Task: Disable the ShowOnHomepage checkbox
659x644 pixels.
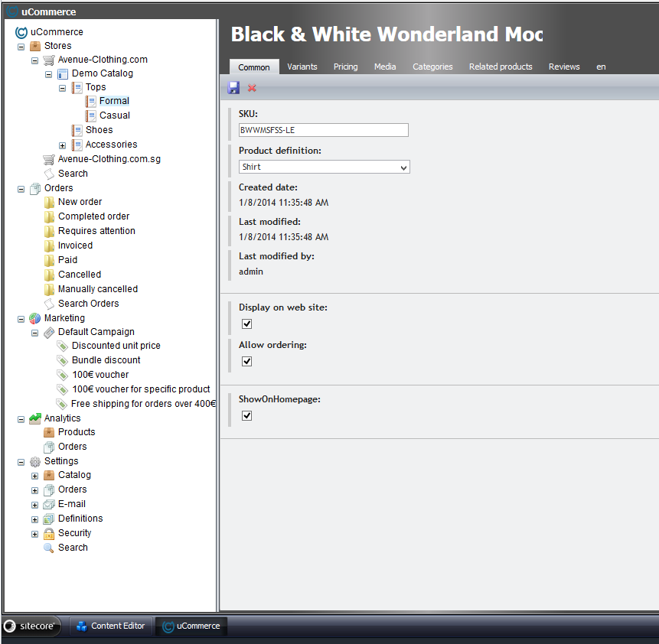Action: pyautogui.click(x=246, y=416)
